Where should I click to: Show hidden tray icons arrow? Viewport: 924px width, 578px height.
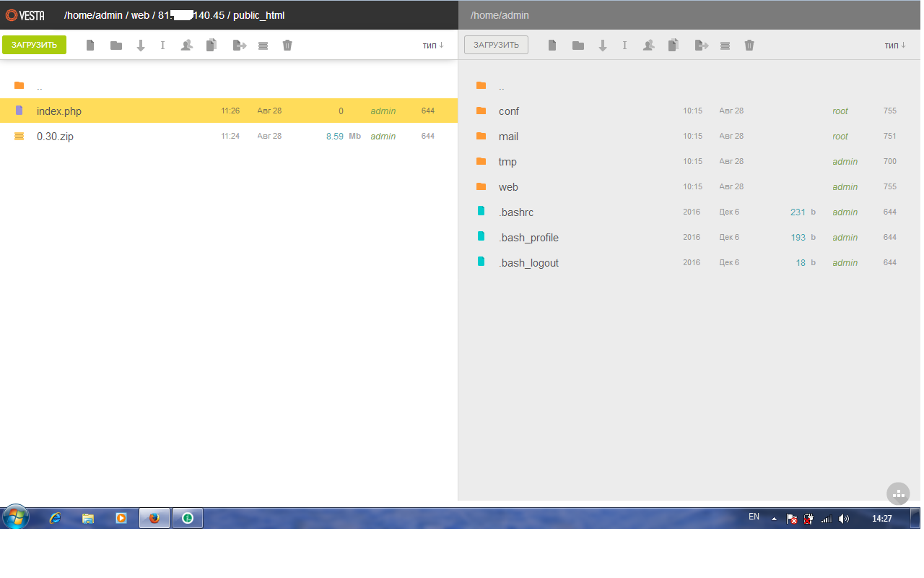(774, 519)
